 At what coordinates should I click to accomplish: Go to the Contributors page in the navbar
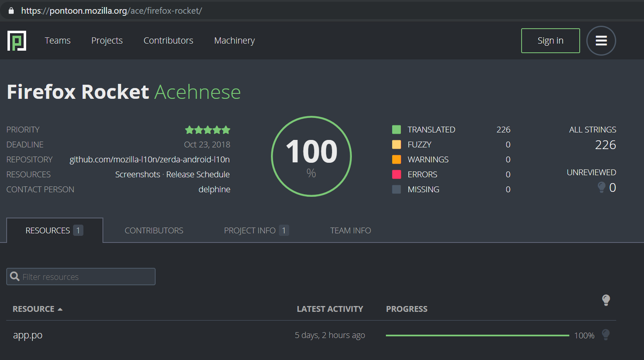tap(168, 41)
